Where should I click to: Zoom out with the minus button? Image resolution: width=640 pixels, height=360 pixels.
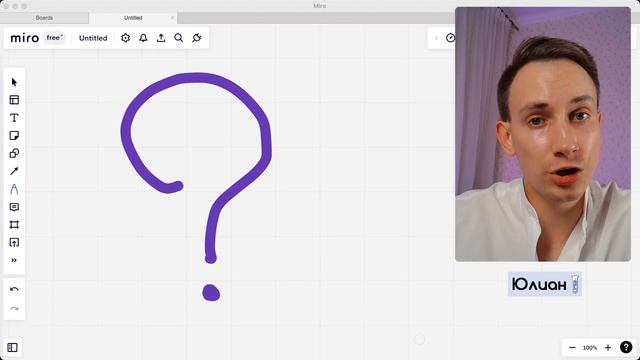pyautogui.click(x=572, y=347)
